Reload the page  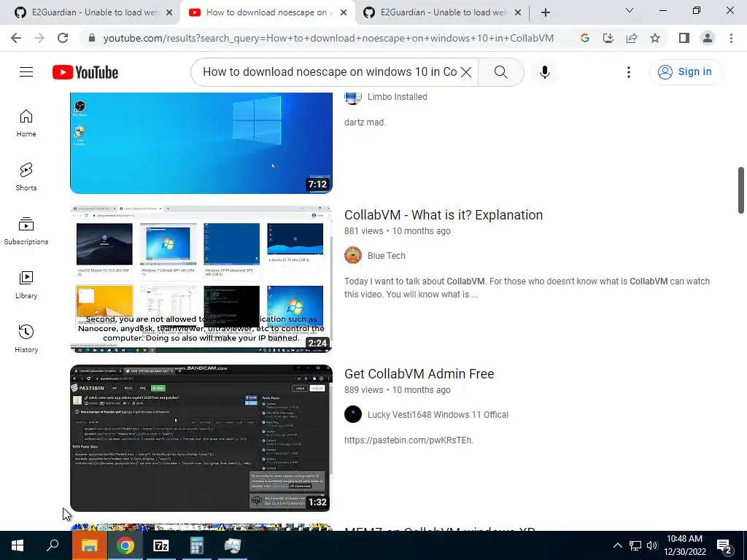point(63,38)
